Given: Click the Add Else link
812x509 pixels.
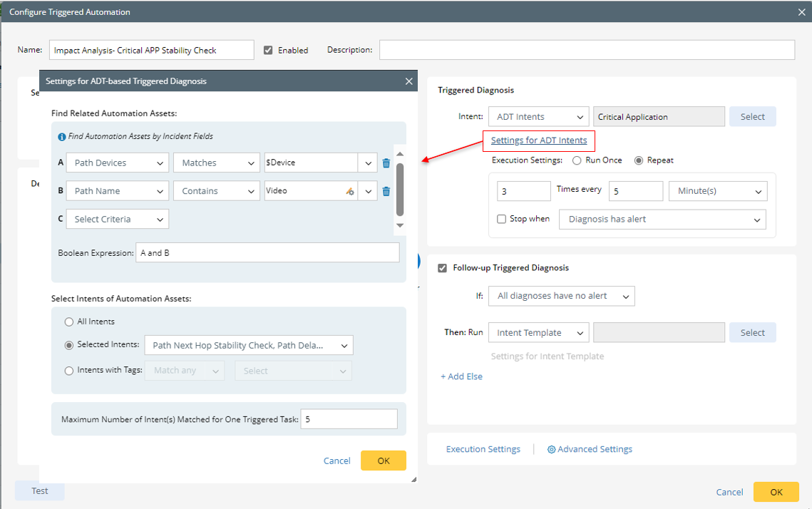Looking at the screenshot, I should 461,376.
